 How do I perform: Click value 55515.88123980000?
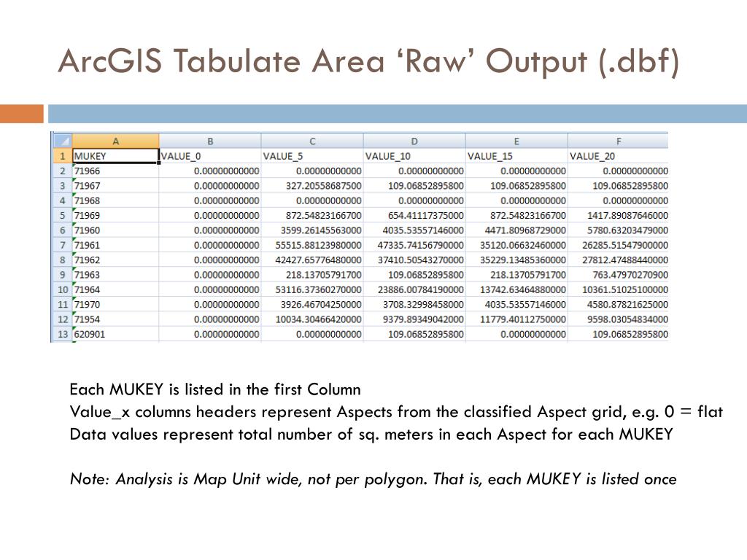[x=312, y=245]
